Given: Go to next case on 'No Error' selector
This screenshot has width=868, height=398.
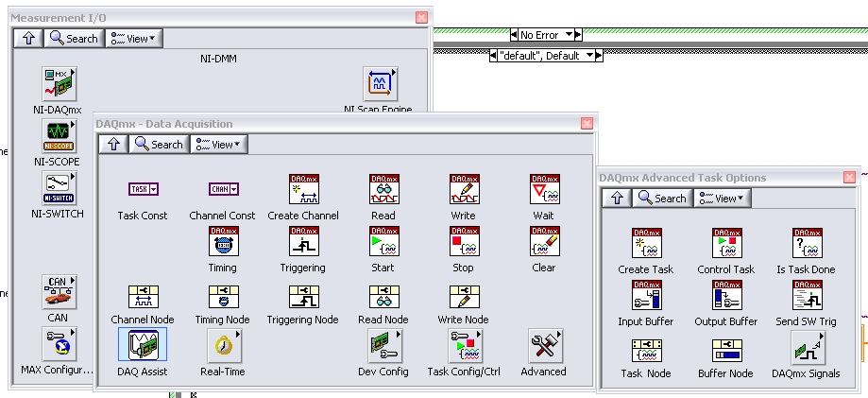Looking at the screenshot, I should [578, 35].
